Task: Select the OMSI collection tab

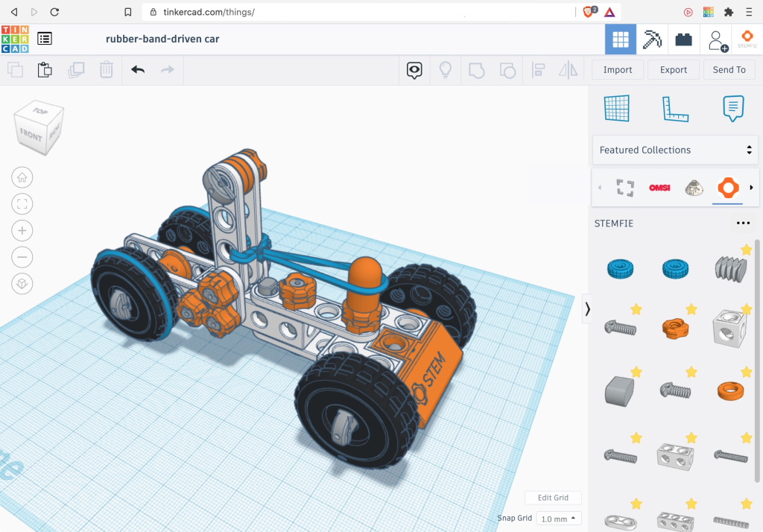Action: coord(659,187)
